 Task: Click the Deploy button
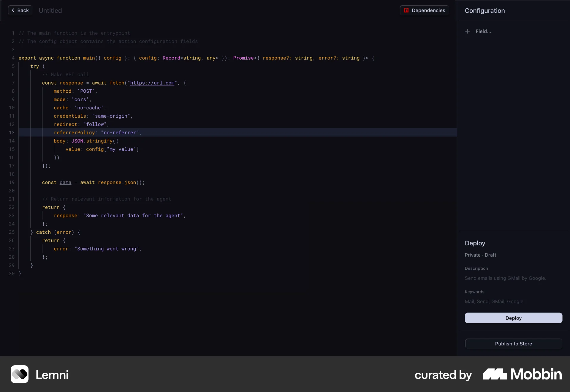(513, 318)
